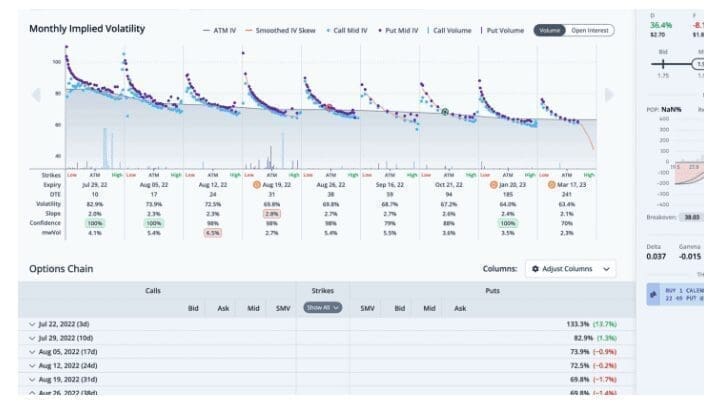Click the Aug 12, 2022 (24d) expiration row
The height and width of the screenshot is (410, 725).
[x=64, y=367]
